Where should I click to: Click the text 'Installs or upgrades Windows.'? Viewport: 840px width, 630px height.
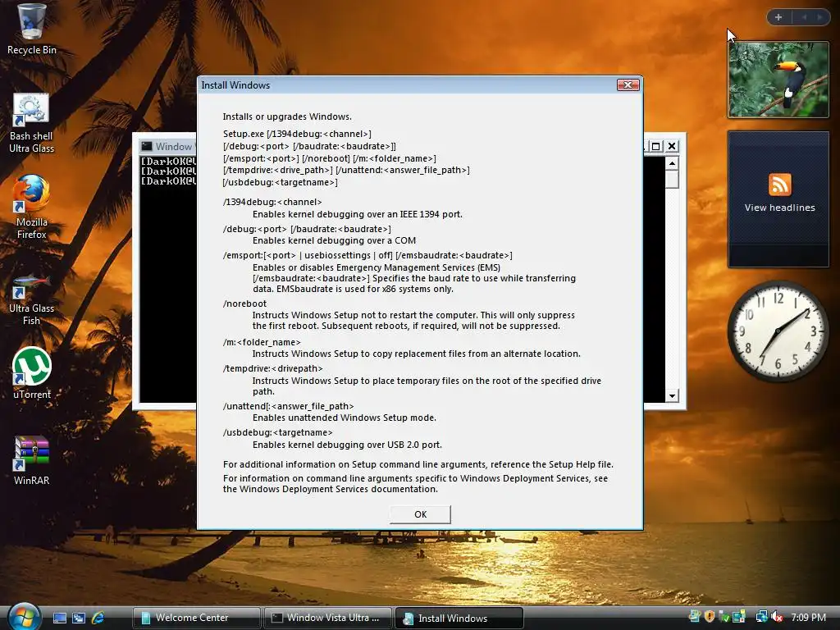287,116
